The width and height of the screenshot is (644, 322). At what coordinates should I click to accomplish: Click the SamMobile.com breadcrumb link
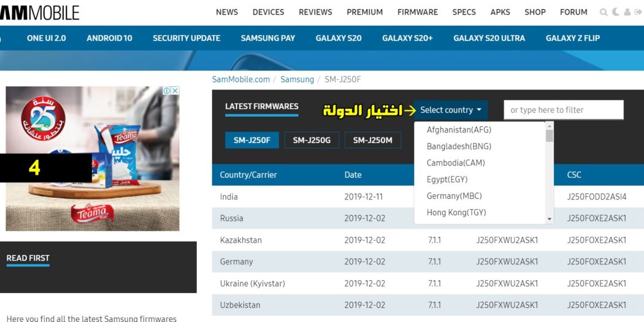click(241, 80)
